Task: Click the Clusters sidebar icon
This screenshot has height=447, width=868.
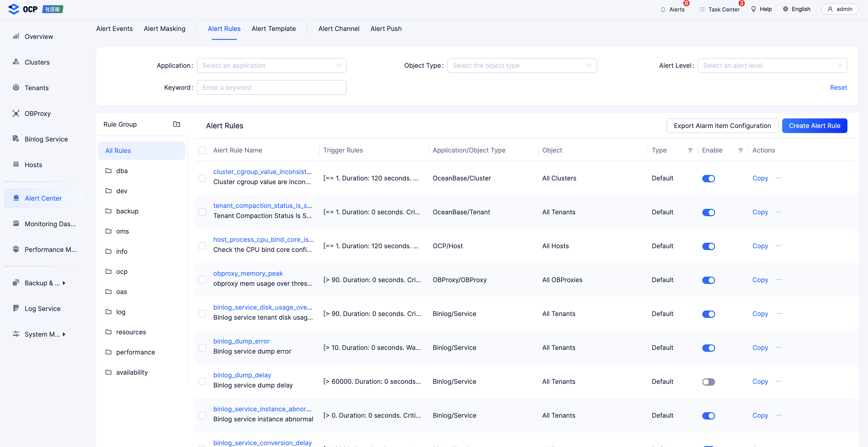Action: click(16, 62)
